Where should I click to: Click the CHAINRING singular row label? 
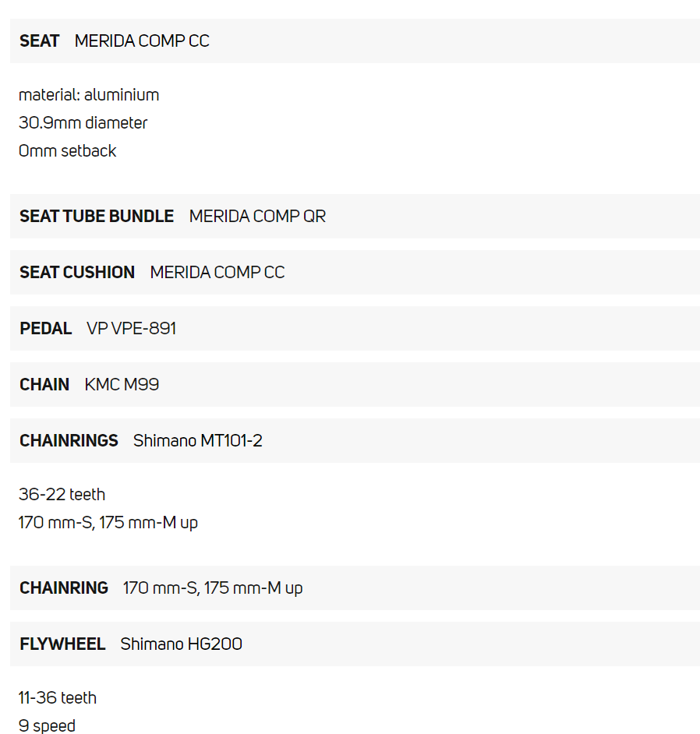(x=64, y=588)
